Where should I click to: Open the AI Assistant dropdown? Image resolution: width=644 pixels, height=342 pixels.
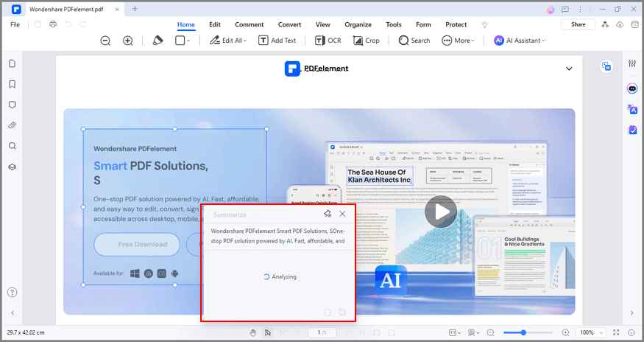coord(520,41)
